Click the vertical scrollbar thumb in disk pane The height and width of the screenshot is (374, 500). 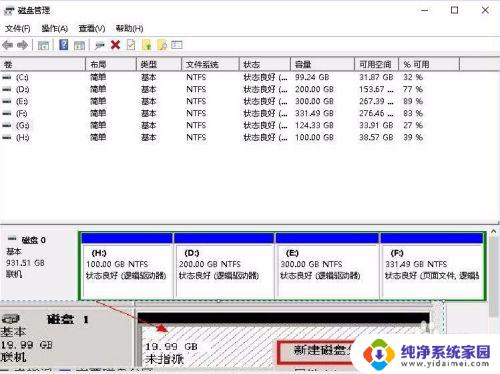pos(493,277)
